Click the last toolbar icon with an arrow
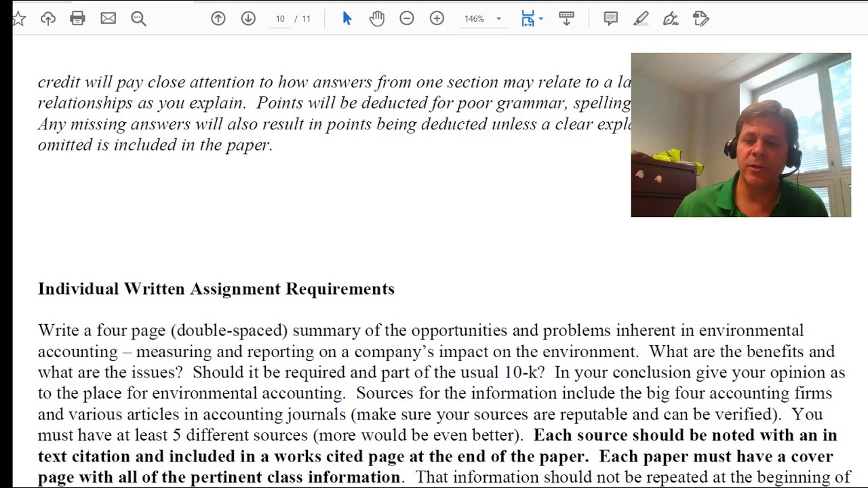 click(701, 19)
